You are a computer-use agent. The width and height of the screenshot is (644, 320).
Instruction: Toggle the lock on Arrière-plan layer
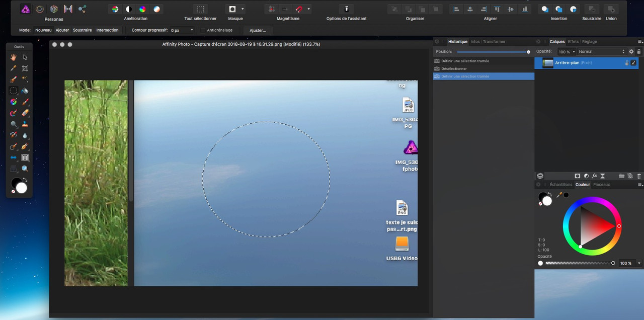point(626,63)
